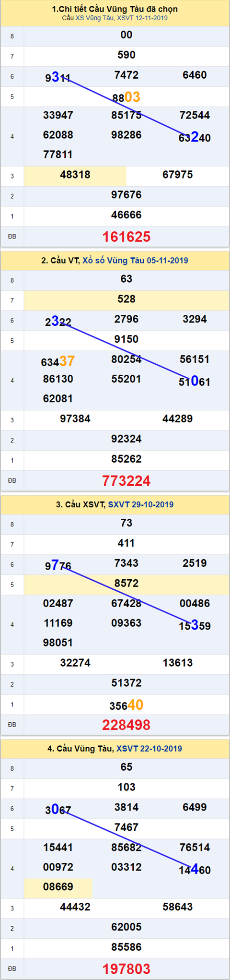
Task: Click highlighted number 8572
Action: [x=126, y=584]
